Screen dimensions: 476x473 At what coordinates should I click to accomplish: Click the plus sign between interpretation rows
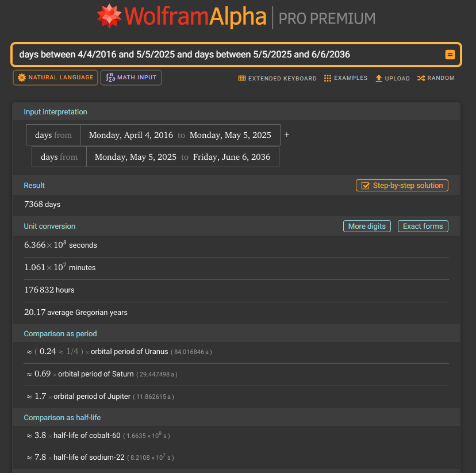286,134
